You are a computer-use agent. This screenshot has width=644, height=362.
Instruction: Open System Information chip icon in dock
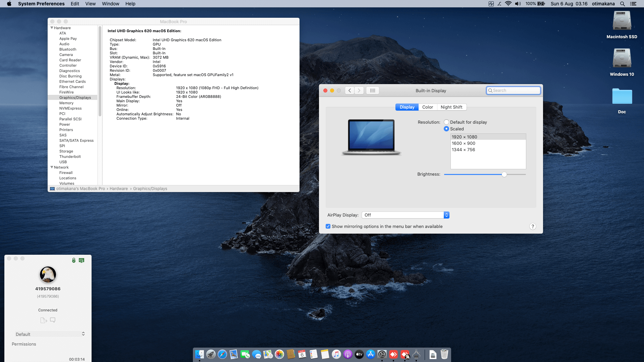click(416, 354)
